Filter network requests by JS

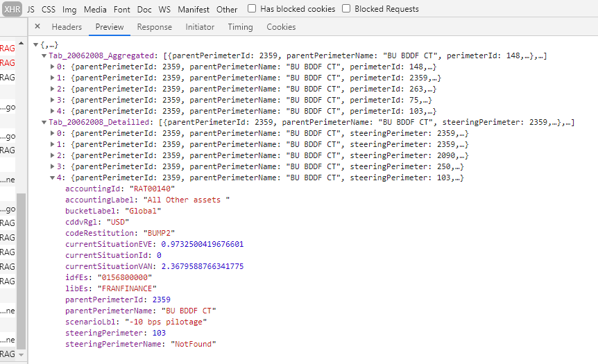pos(31,9)
